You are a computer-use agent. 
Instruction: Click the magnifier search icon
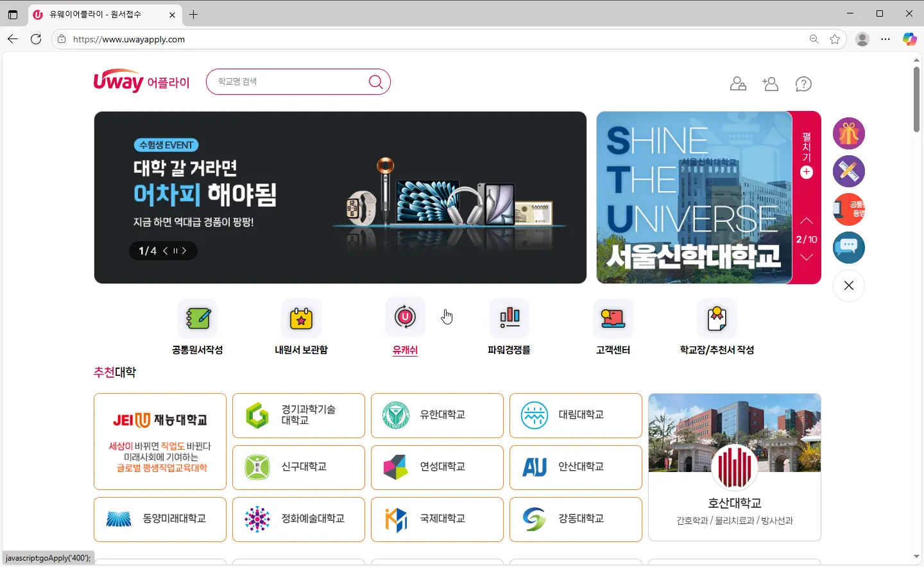376,82
